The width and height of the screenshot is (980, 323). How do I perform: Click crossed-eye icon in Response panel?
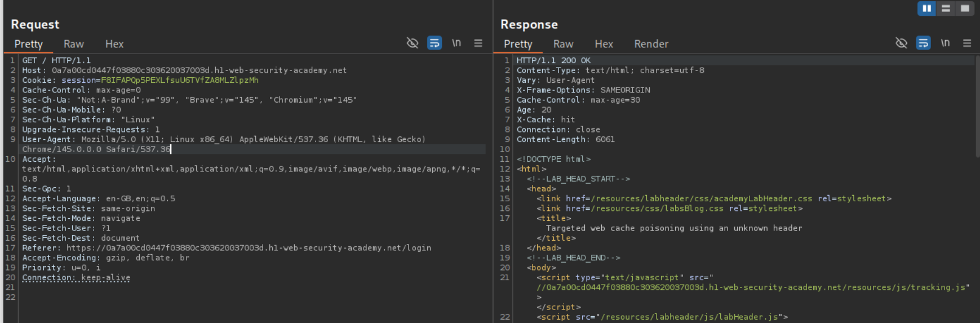coord(901,43)
